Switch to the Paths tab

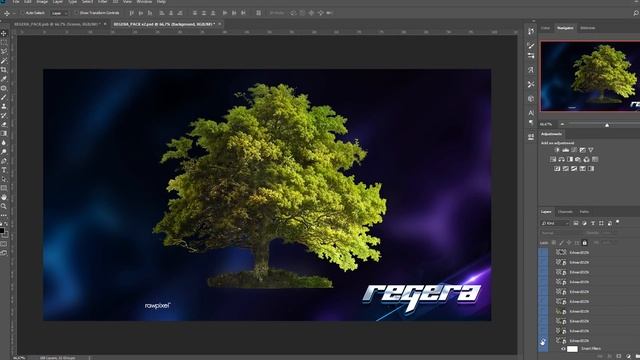584,212
